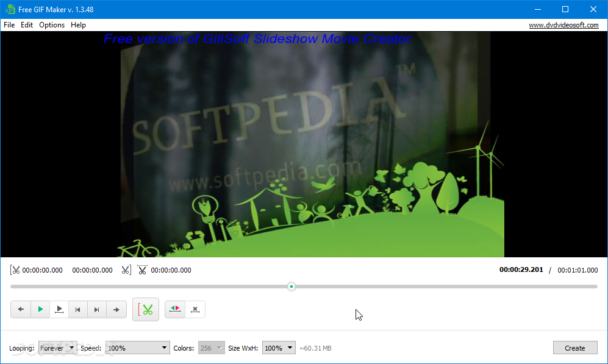Open the Size WxH 100% dropdown
Image resolution: width=608 pixels, height=364 pixels.
click(x=279, y=348)
